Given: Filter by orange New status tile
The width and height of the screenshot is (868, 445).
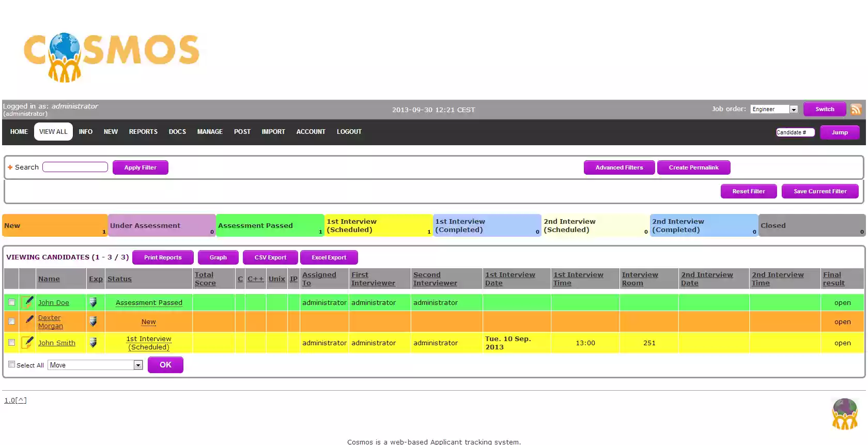Looking at the screenshot, I should (55, 225).
